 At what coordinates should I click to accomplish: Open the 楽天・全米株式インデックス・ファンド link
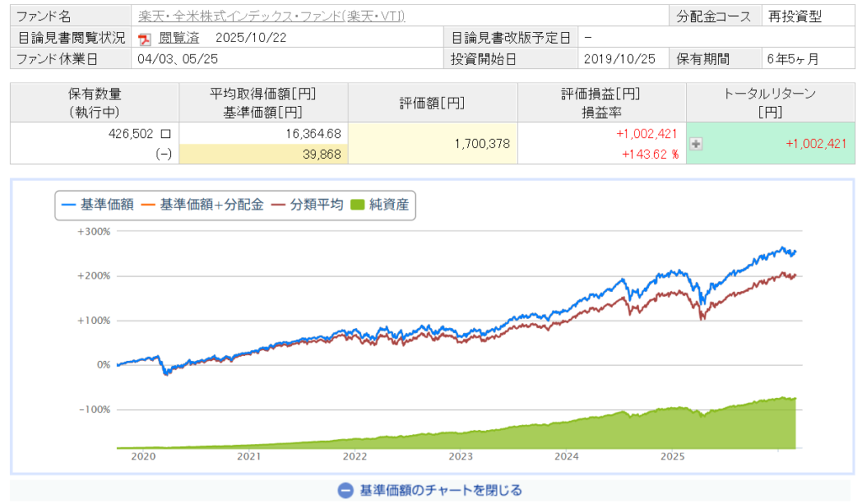271,16
